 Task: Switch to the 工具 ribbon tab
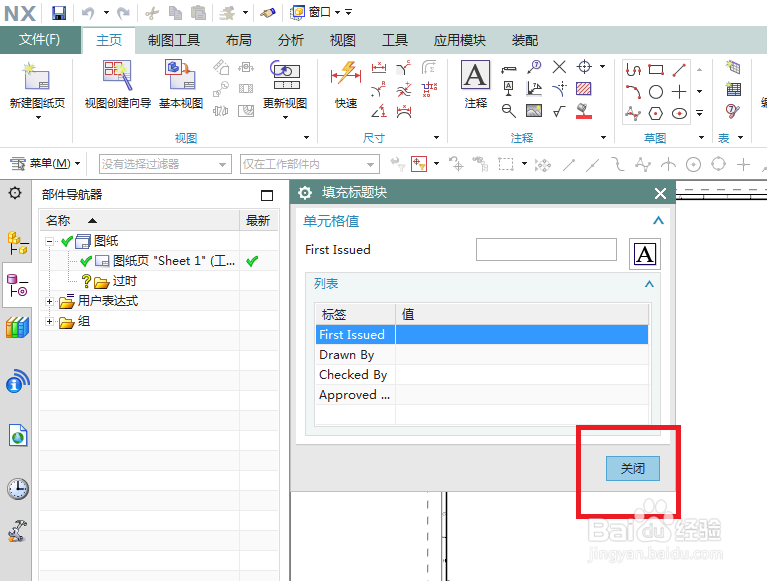pyautogui.click(x=395, y=40)
